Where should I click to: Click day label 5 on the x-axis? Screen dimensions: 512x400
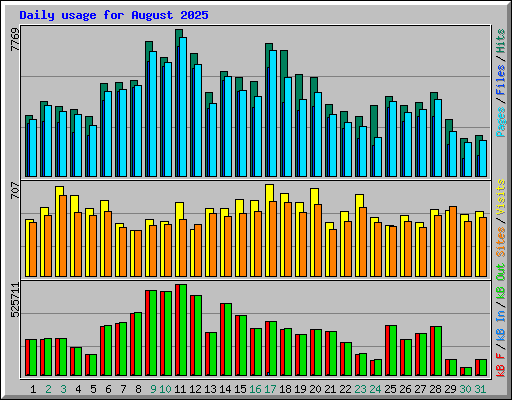coord(93,389)
